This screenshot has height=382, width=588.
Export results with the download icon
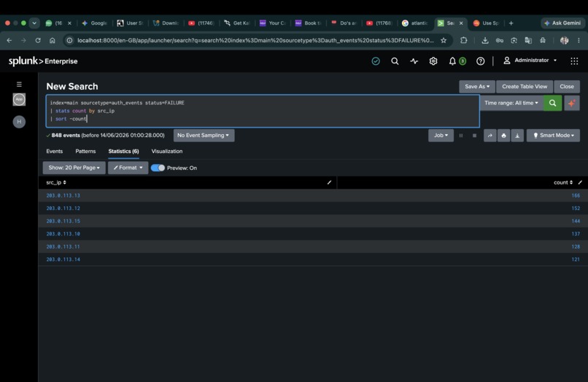pos(517,136)
